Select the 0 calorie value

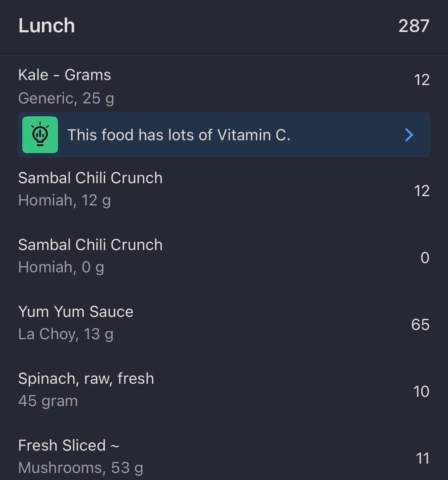pos(425,258)
